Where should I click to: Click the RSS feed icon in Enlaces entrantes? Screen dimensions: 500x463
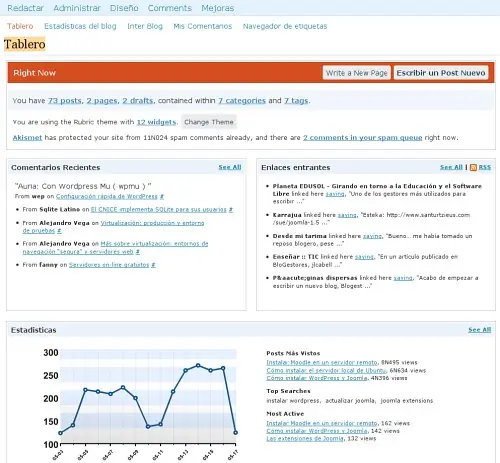[473, 167]
